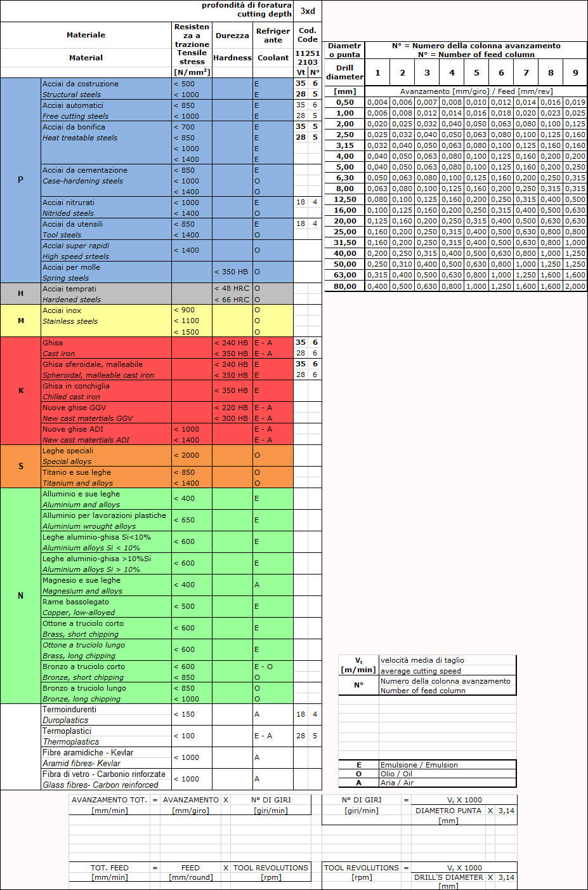Click the 'Emulsione / Emulsion' legend cell

(447, 766)
